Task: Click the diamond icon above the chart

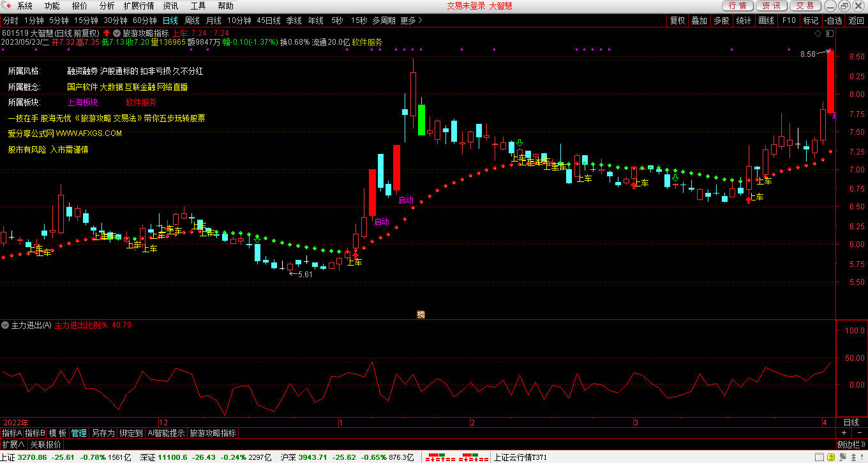Action: [818, 33]
